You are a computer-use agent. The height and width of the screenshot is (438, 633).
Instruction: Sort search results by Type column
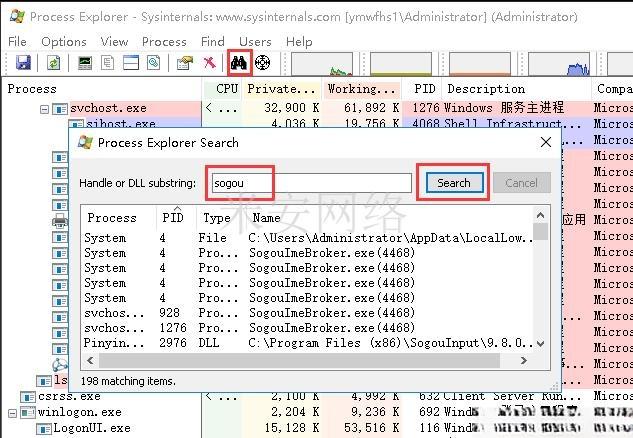tap(222, 218)
